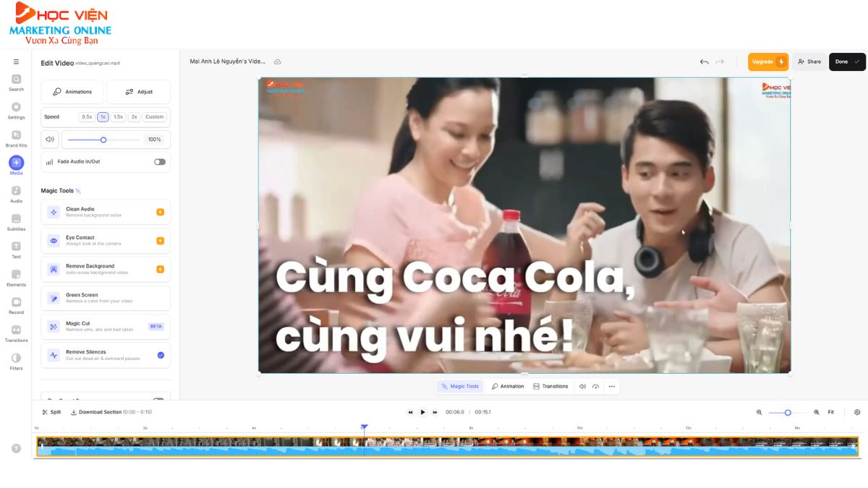The image size is (868, 488).
Task: Open Magic Cut beta tool
Action: click(106, 327)
